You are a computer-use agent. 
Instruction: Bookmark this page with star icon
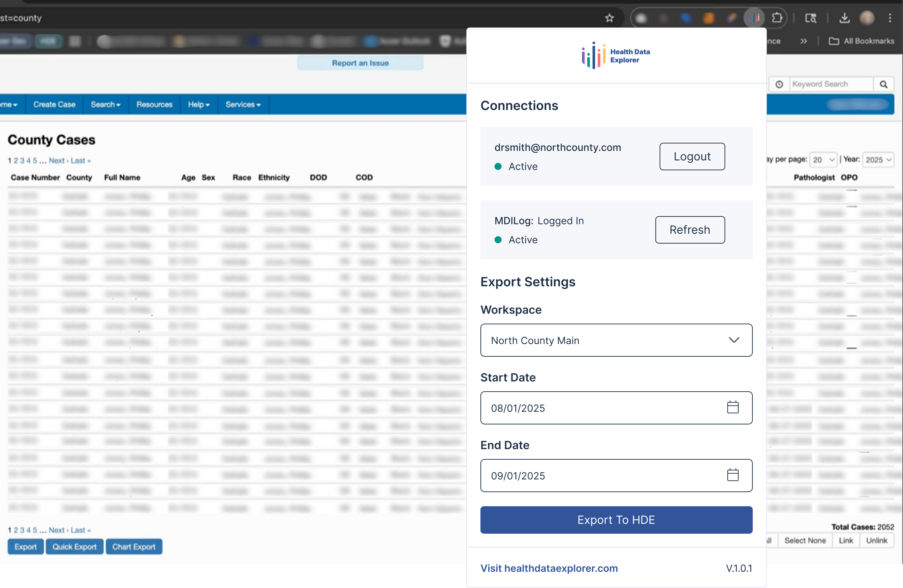coord(609,18)
